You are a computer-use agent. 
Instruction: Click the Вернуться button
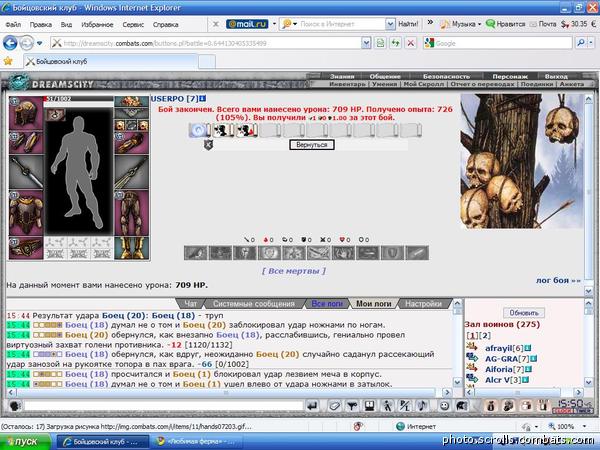[311, 145]
